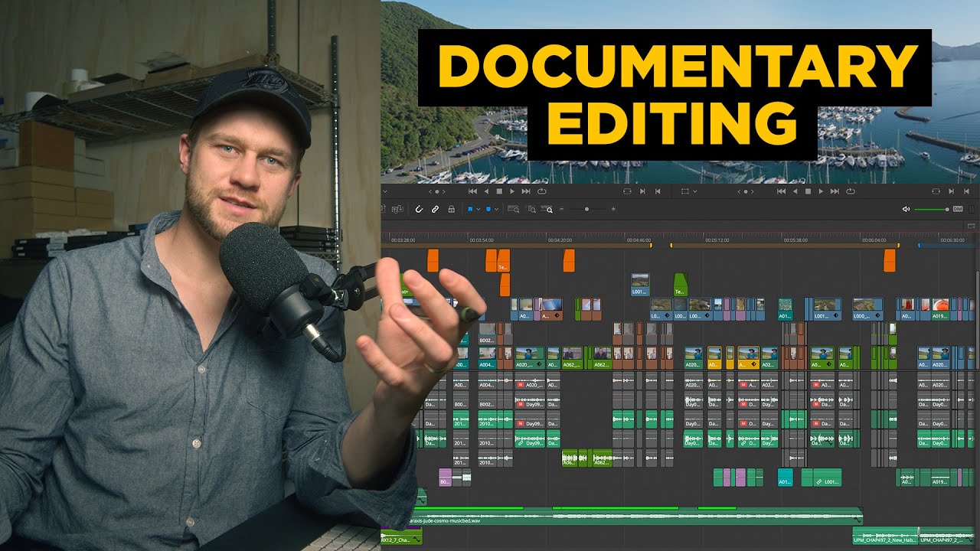Select the UPM_CHAP497_2_New_Hab audio clip

coord(885,536)
